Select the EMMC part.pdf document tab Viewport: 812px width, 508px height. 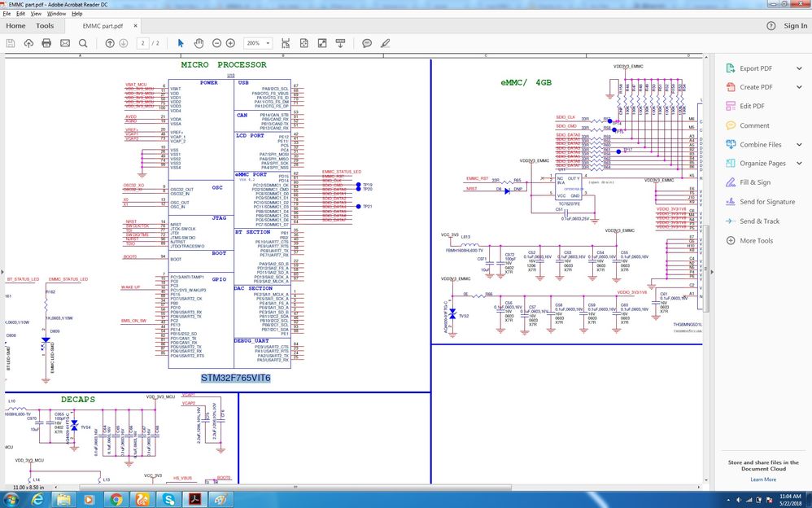[x=103, y=25]
